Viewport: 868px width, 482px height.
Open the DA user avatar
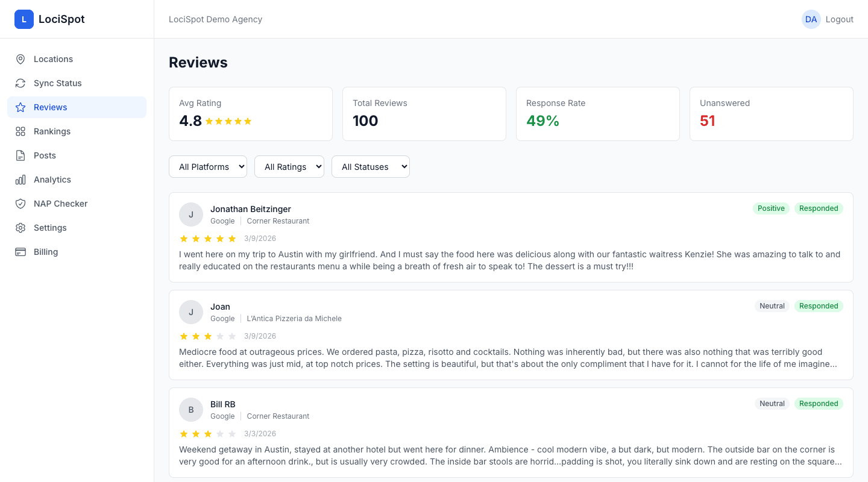(811, 19)
